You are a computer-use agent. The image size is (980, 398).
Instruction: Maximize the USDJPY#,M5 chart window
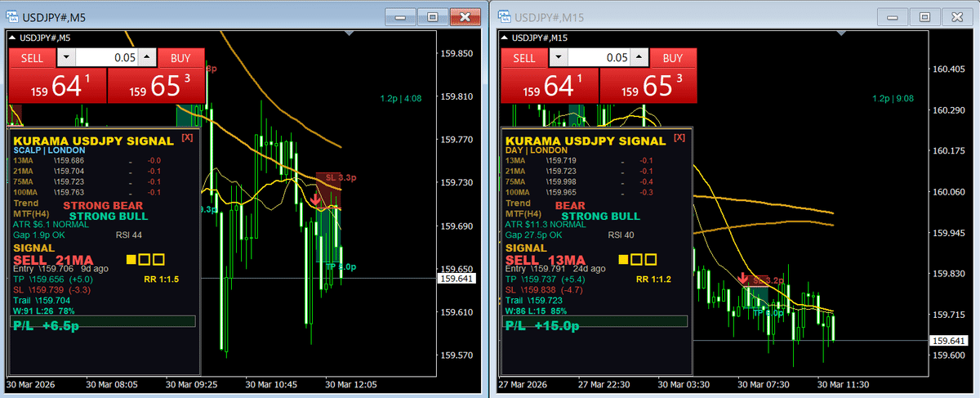[x=433, y=16]
